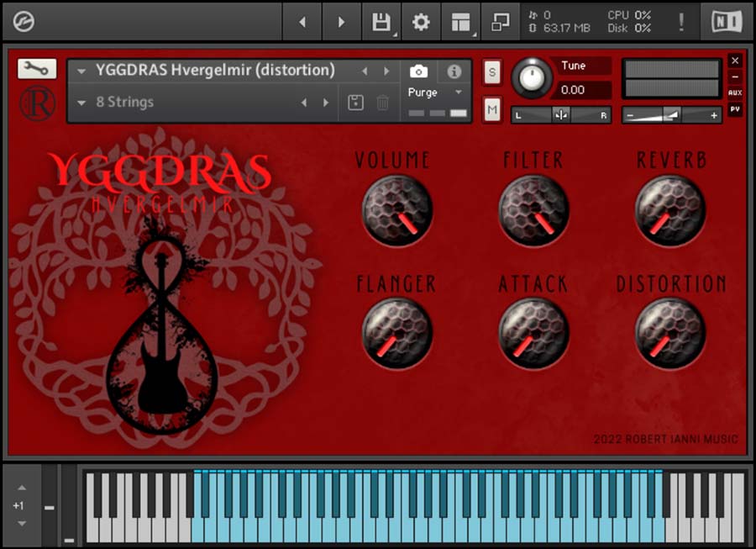Click the NI logo
The image size is (756, 549).
coord(727,22)
